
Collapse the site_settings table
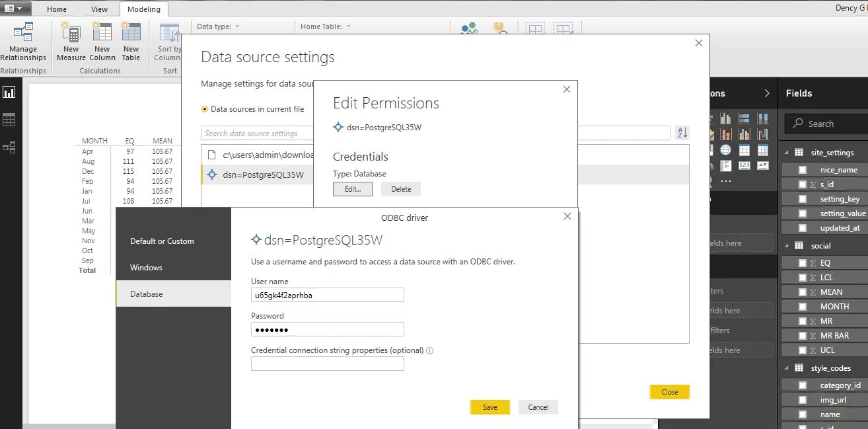[x=787, y=153]
